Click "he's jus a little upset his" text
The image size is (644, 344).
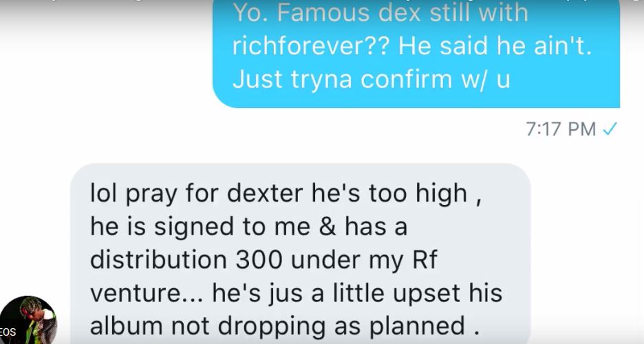coord(357,293)
